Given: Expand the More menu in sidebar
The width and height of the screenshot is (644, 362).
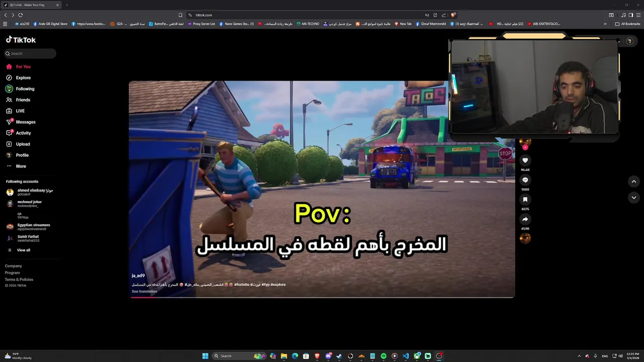Looking at the screenshot, I should click(x=21, y=166).
